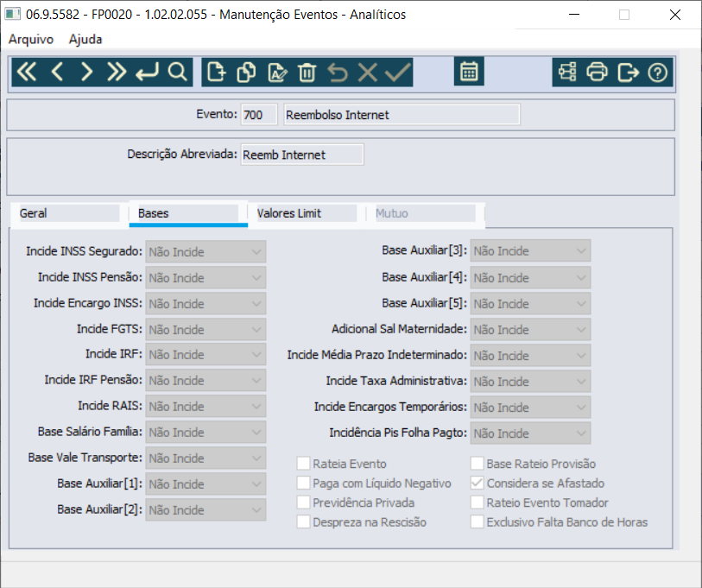Expand the Base Vale Transporte dropdown

pyautogui.click(x=206, y=458)
